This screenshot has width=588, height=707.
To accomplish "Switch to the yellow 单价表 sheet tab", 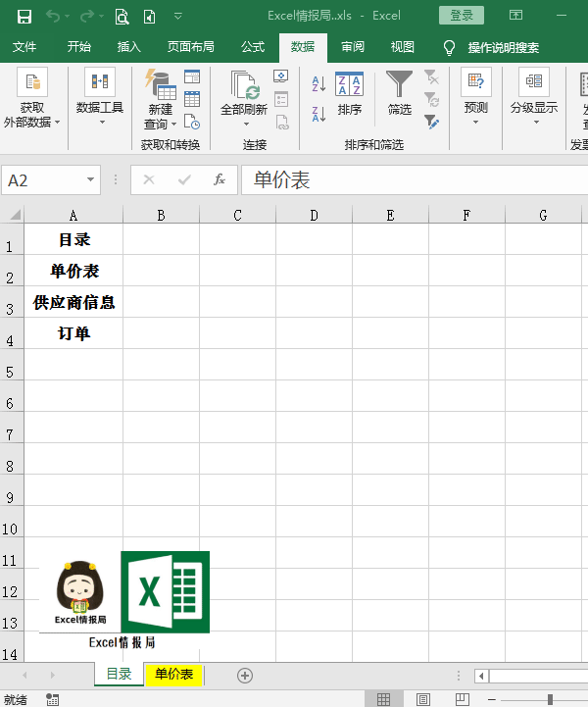I will click(x=173, y=674).
